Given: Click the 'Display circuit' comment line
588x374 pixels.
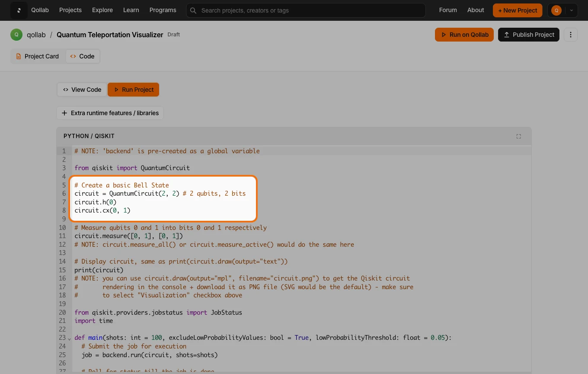Looking at the screenshot, I should (181, 261).
